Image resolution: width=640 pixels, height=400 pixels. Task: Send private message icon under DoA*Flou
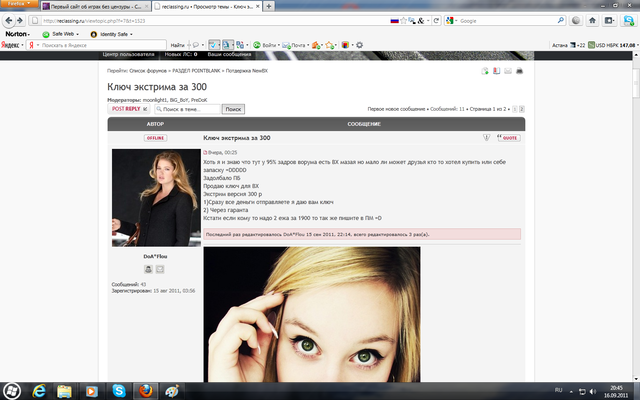160,269
